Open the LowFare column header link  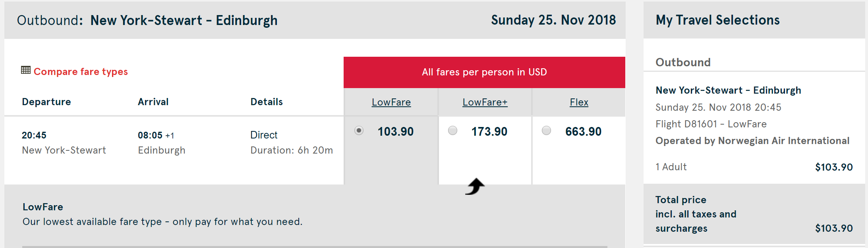(x=391, y=102)
